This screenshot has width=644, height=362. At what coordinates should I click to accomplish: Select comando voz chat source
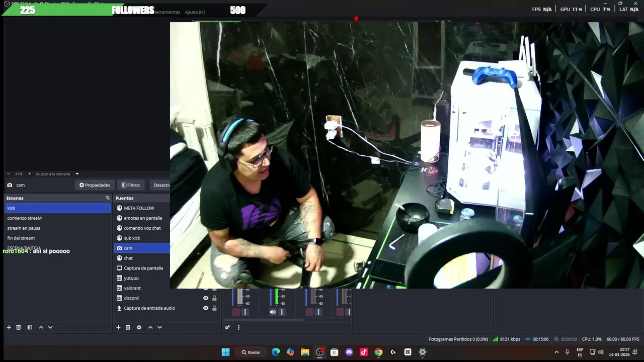pyautogui.click(x=142, y=228)
